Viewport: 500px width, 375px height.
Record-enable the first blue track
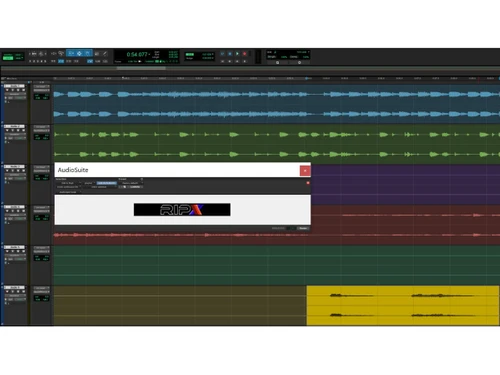click(x=7, y=90)
